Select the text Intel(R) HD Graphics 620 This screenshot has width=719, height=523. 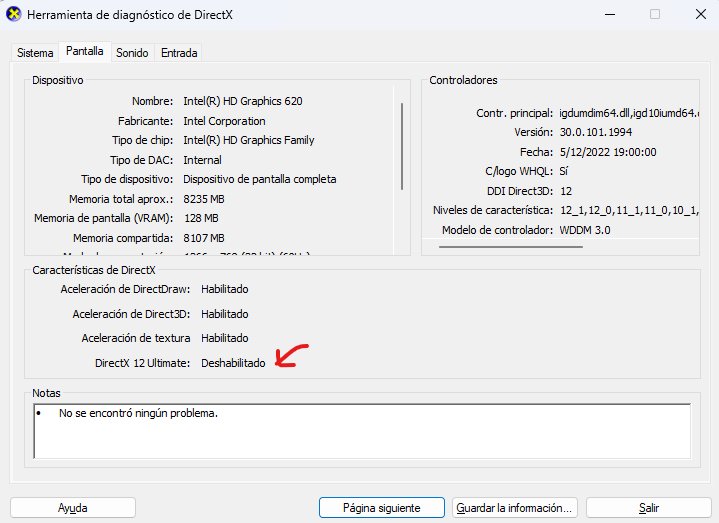tap(243, 101)
